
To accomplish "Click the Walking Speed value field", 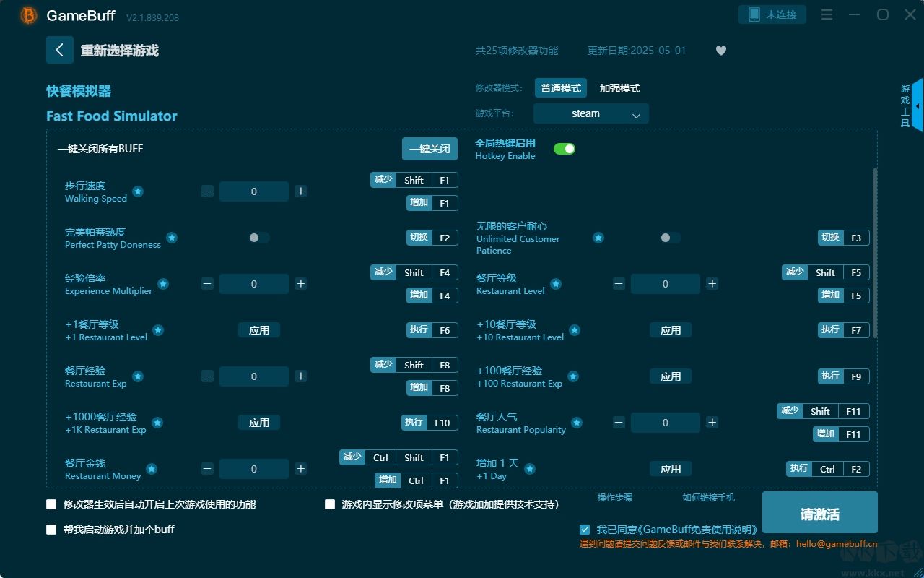I will tap(254, 191).
